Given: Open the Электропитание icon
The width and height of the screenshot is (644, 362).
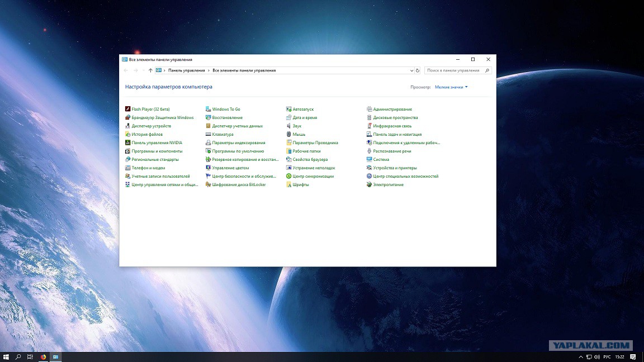Looking at the screenshot, I should point(369,185).
